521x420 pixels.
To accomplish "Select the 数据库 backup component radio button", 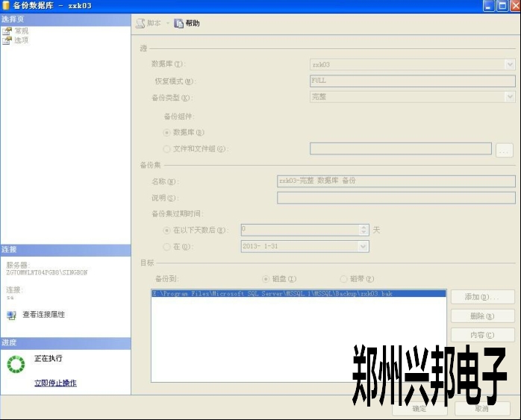I will click(x=166, y=132).
